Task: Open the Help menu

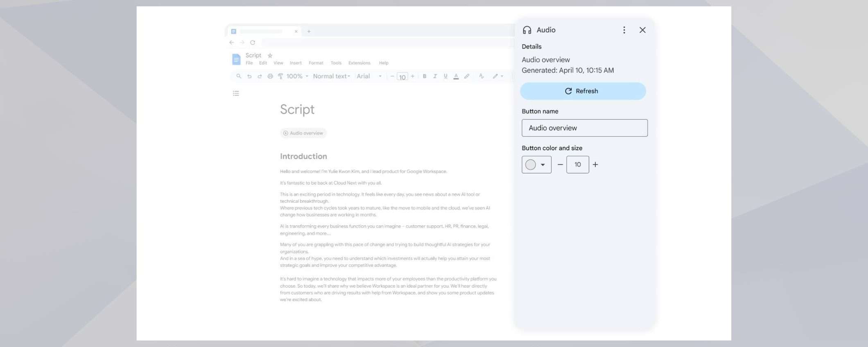Action: click(x=384, y=63)
